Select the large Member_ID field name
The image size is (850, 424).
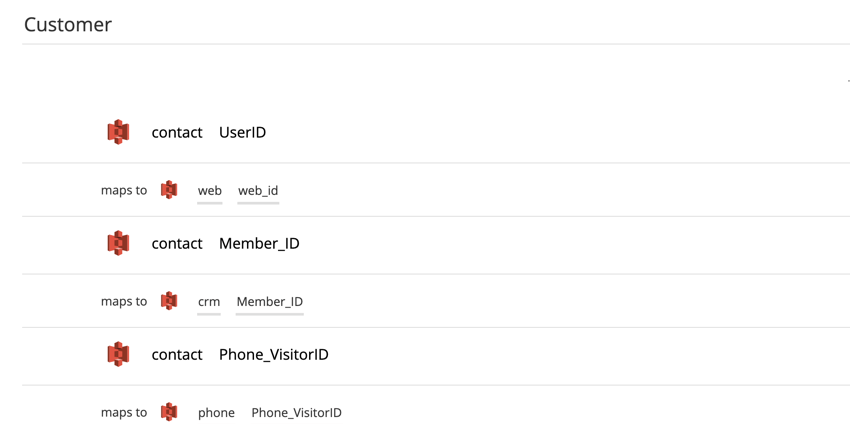pyautogui.click(x=259, y=244)
